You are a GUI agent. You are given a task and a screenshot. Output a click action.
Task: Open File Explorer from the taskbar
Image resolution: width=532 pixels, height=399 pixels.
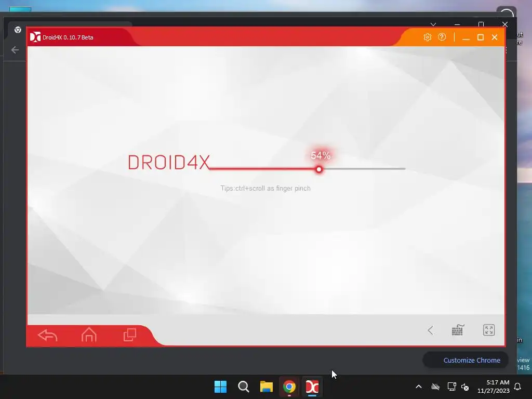click(267, 387)
